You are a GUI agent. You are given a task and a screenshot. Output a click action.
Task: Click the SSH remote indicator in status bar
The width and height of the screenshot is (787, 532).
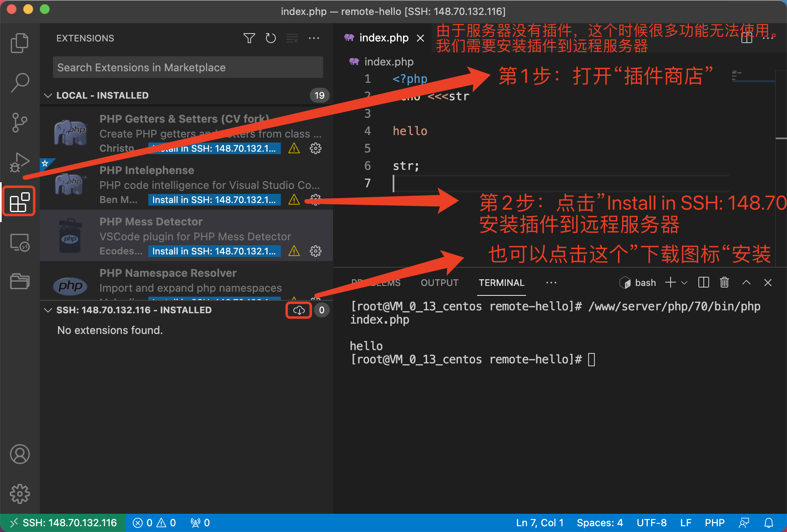point(63,523)
